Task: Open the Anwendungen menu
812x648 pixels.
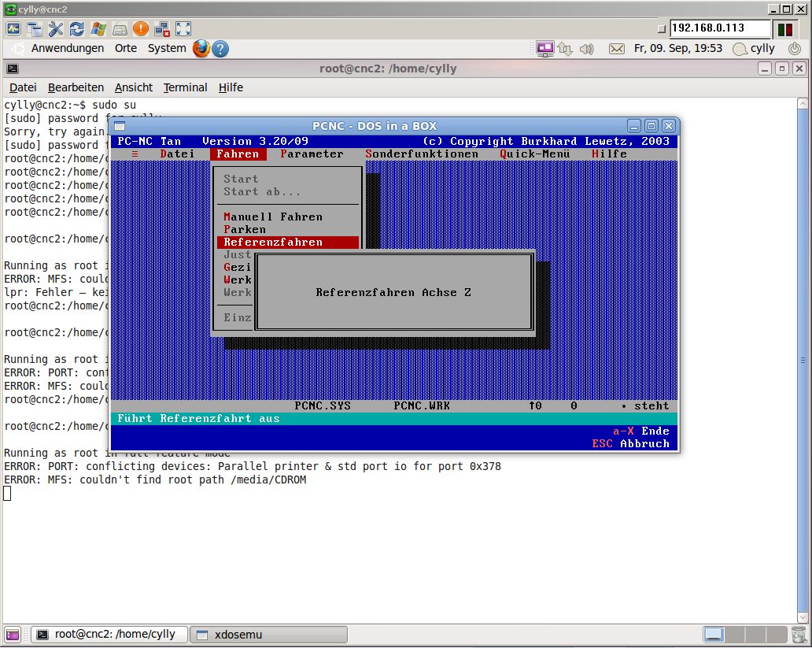Action: click(68, 48)
